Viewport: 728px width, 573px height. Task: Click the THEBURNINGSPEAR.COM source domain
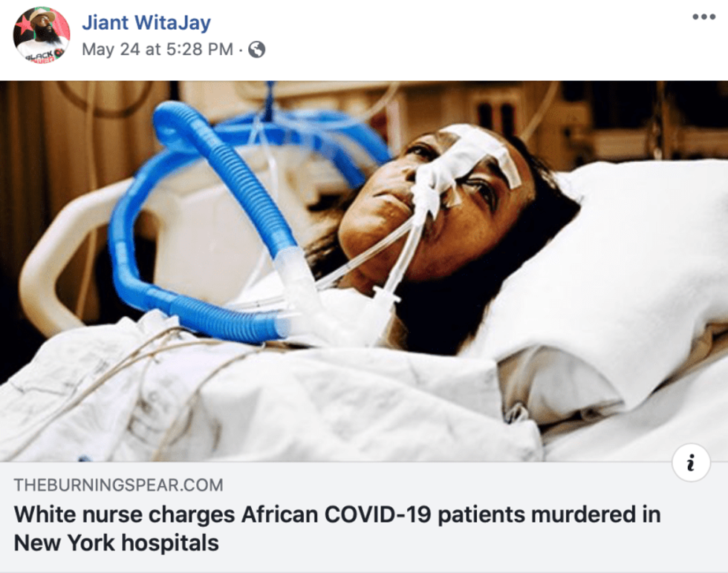click(x=118, y=485)
